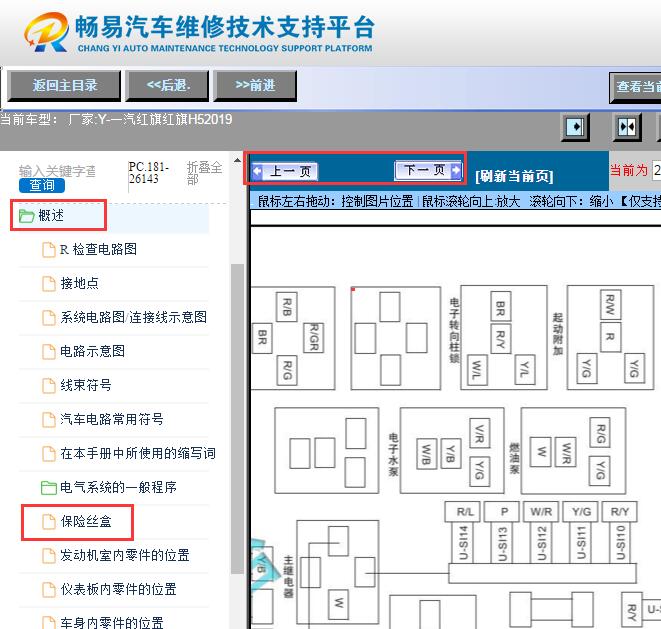Click the 电子转向柱锁 label in diagram
Image resolution: width=661 pixels, height=629 pixels.
tap(454, 330)
